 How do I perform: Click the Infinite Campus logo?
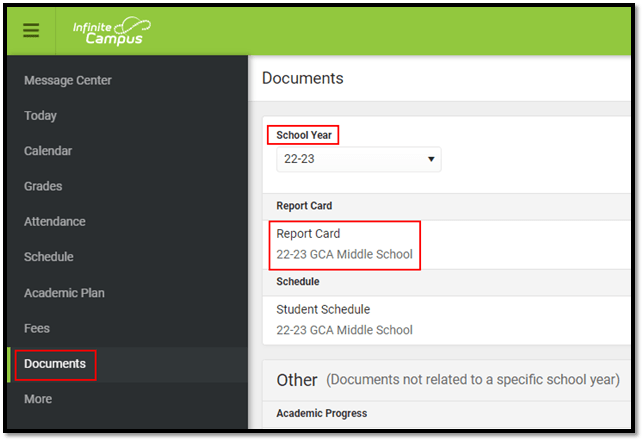(x=111, y=31)
